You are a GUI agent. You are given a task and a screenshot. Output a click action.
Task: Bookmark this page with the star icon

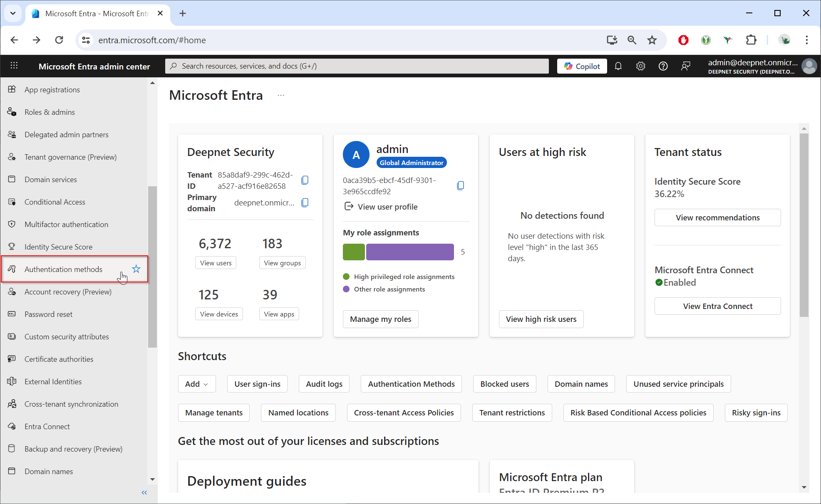pyautogui.click(x=652, y=40)
